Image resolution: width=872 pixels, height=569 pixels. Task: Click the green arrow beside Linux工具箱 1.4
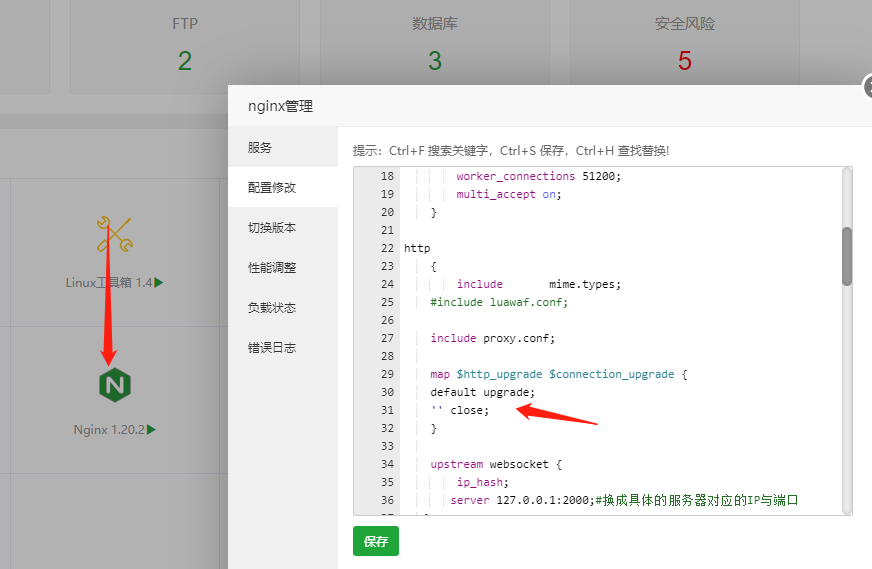click(158, 283)
